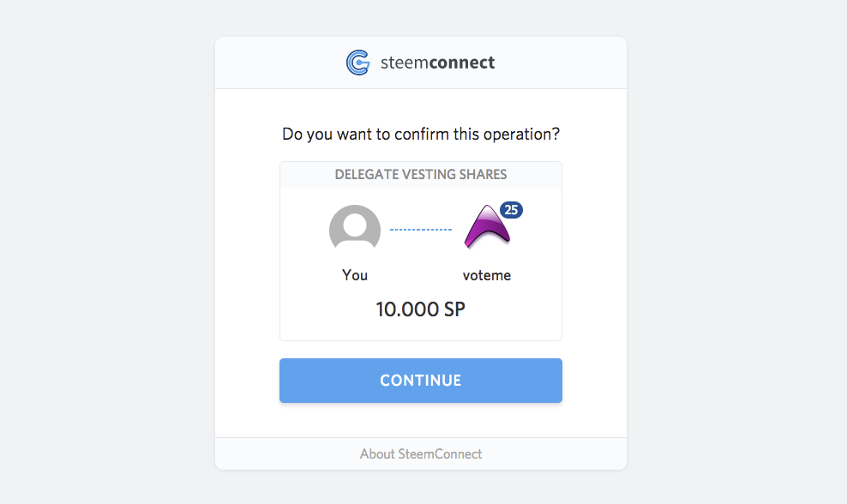The height and width of the screenshot is (504, 847).
Task: Open the About SteemConnect link
Action: coord(421,453)
